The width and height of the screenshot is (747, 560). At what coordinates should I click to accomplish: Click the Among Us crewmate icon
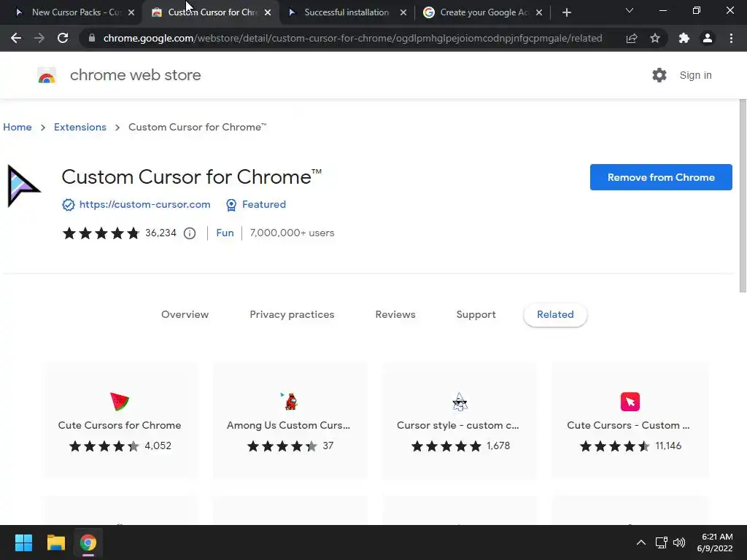click(x=289, y=402)
